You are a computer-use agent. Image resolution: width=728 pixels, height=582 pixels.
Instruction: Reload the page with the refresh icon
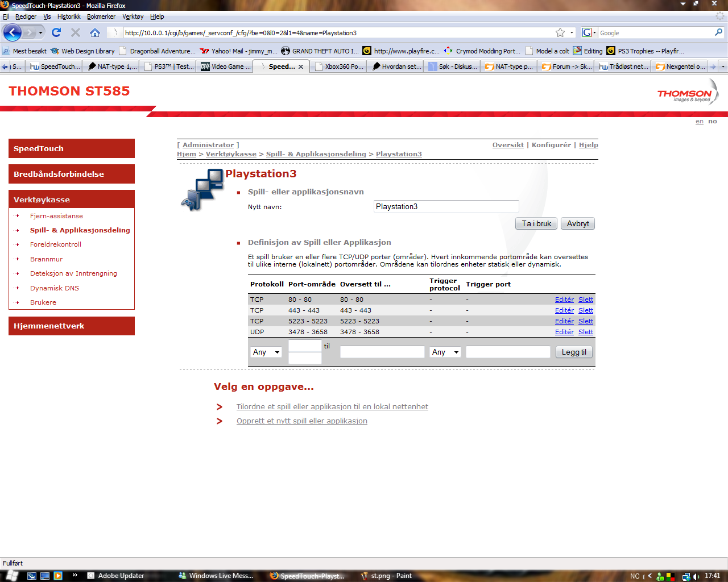point(56,32)
